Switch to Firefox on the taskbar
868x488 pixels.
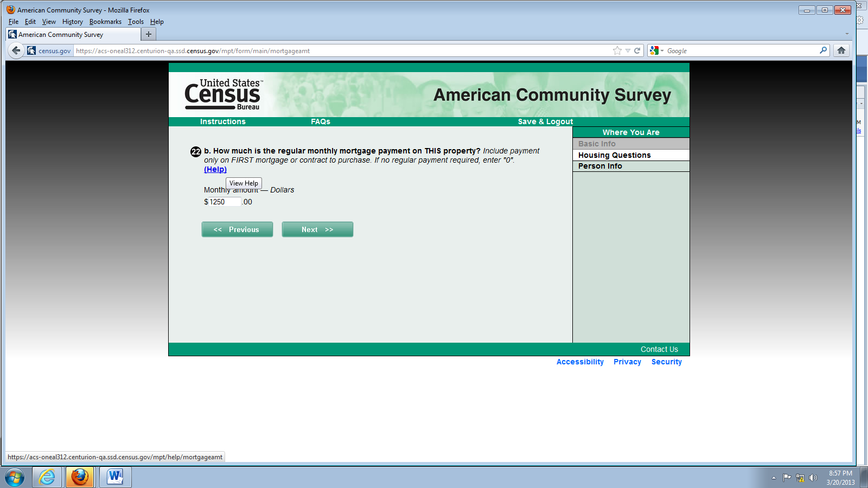coord(80,478)
